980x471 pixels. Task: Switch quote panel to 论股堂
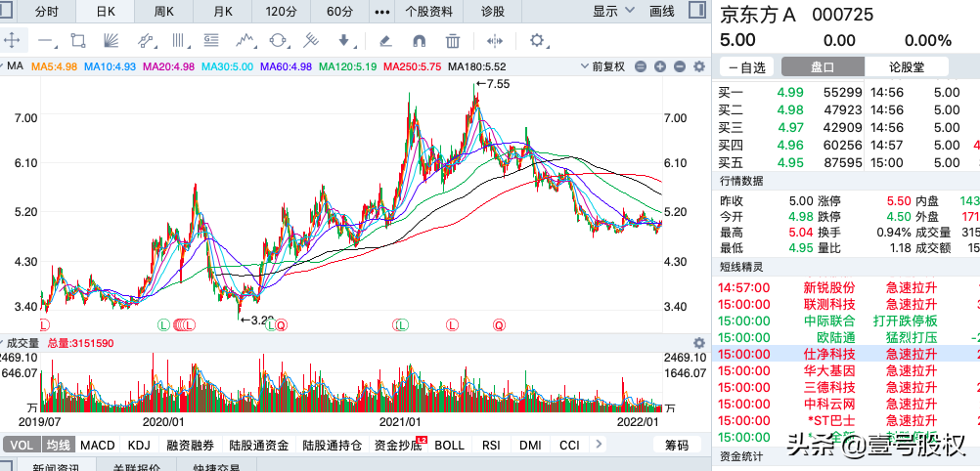click(x=907, y=66)
